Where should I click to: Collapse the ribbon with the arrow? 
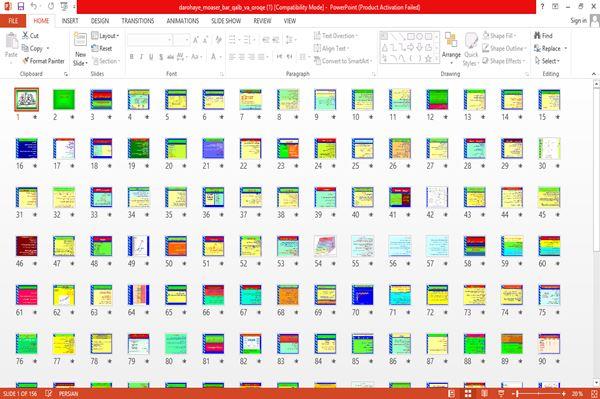tap(594, 74)
